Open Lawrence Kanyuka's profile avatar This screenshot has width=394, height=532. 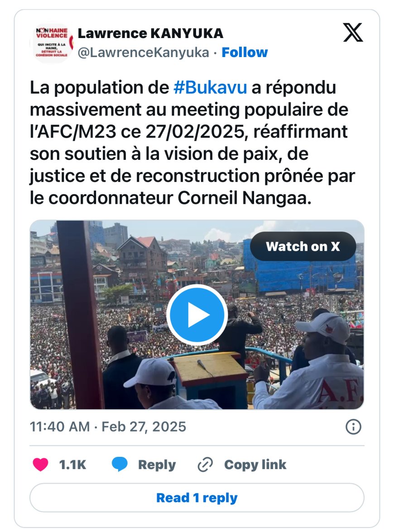[52, 43]
